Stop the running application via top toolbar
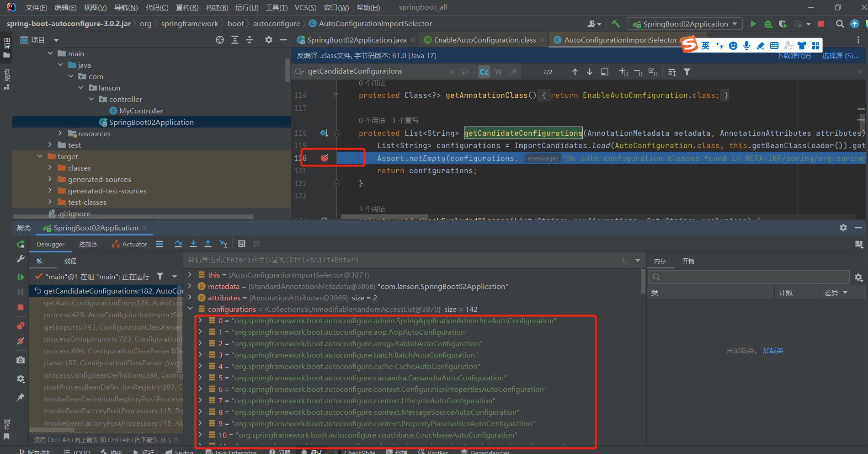The height and width of the screenshot is (454, 868). [821, 24]
